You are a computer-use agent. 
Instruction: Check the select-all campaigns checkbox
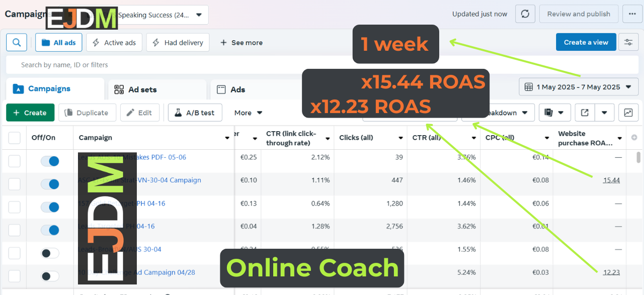tap(14, 137)
